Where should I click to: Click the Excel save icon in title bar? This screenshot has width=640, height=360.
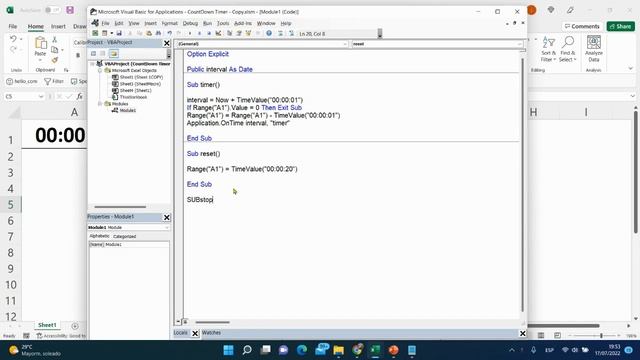point(70,10)
